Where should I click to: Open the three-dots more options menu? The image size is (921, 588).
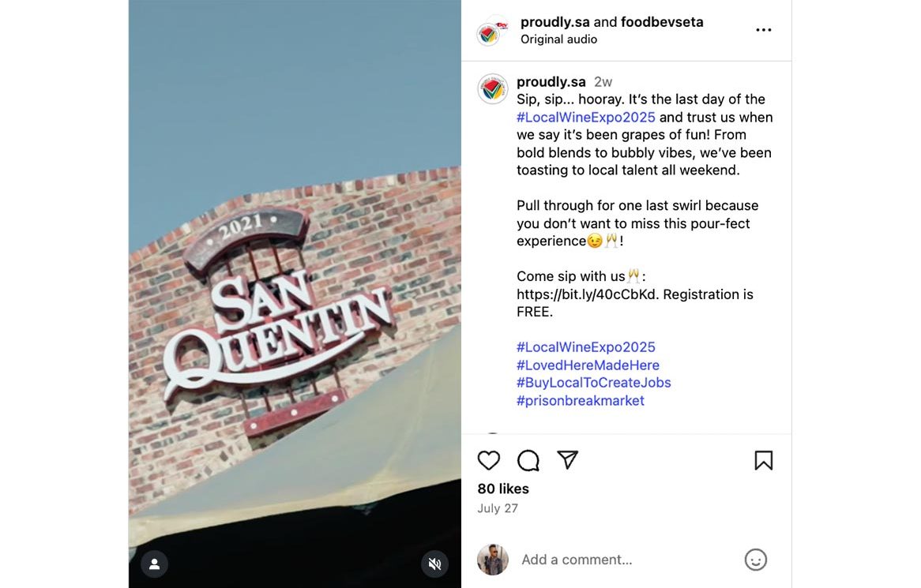[764, 30]
